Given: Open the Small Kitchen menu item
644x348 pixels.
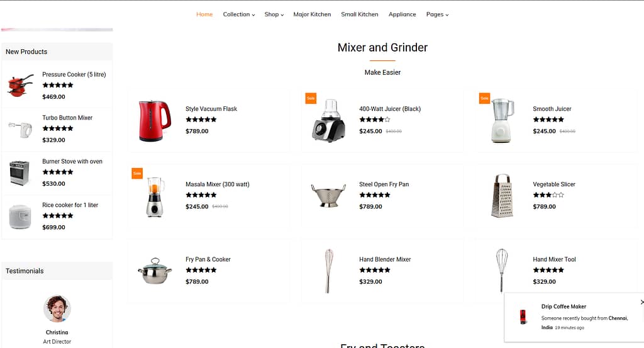Looking at the screenshot, I should (359, 14).
